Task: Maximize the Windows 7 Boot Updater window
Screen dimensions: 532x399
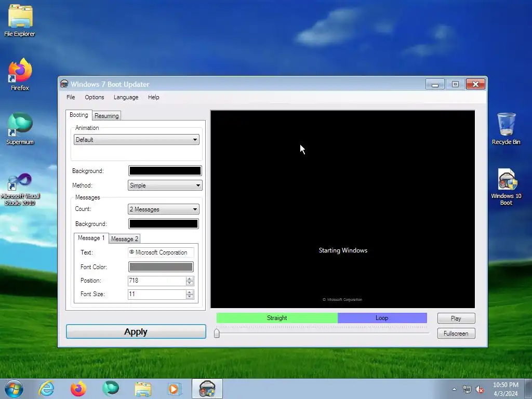Action: point(455,84)
